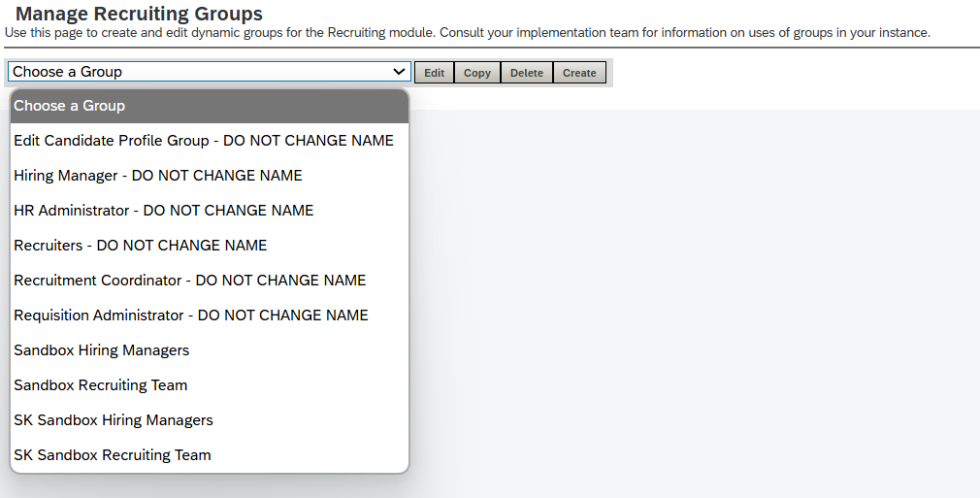This screenshot has height=498, width=980.
Task: Choose Recruitment Coordinator group option
Action: (210, 281)
